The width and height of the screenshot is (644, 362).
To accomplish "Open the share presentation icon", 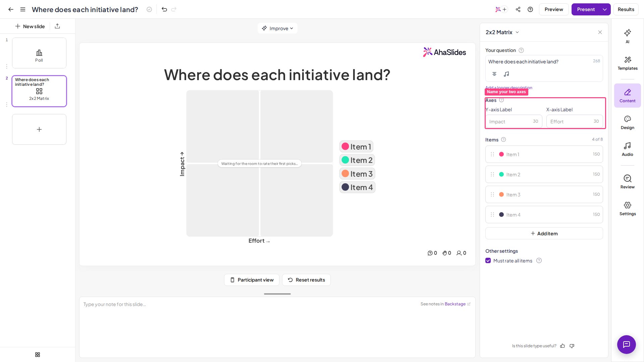I will tap(518, 9).
